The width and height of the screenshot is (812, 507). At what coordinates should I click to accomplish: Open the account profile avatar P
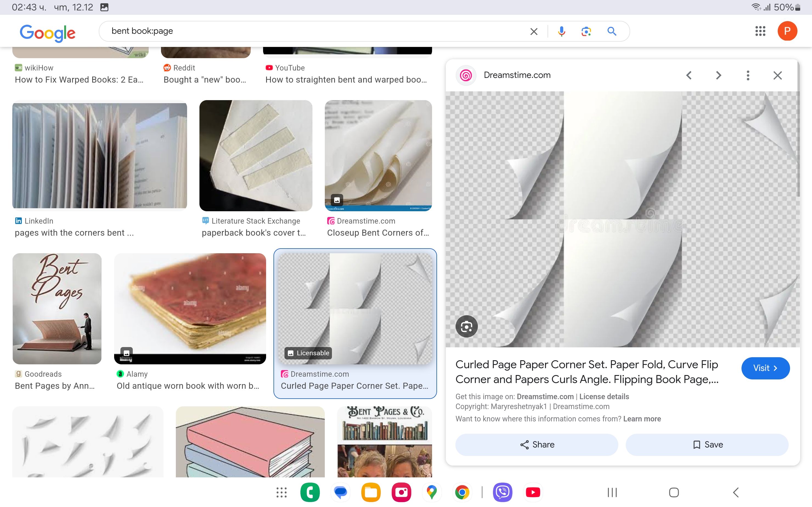pos(787,31)
